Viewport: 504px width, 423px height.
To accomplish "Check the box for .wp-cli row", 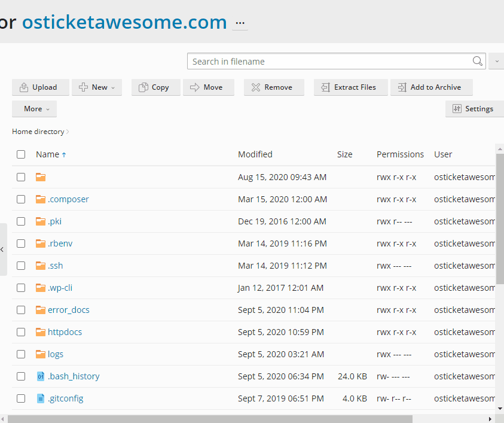I will pyautogui.click(x=21, y=288).
